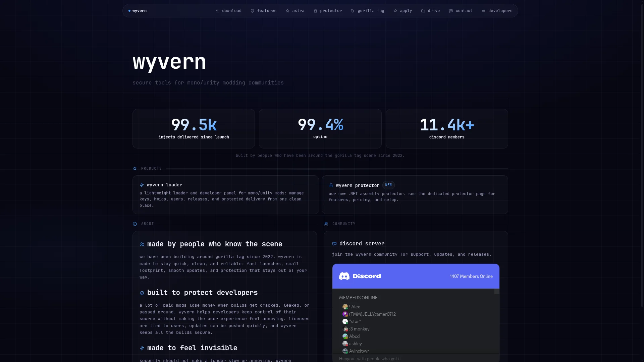Open the apply navigation link

[x=403, y=11]
